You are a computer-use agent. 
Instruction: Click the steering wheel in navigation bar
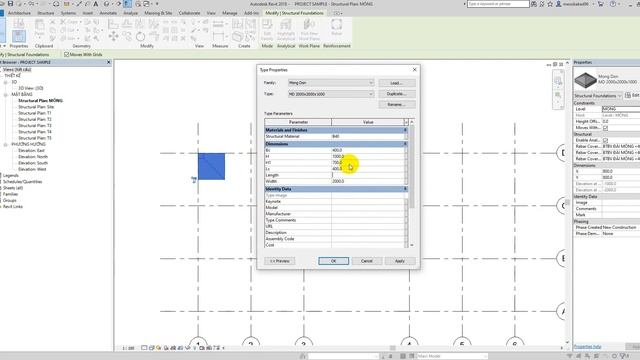[x=558, y=81]
